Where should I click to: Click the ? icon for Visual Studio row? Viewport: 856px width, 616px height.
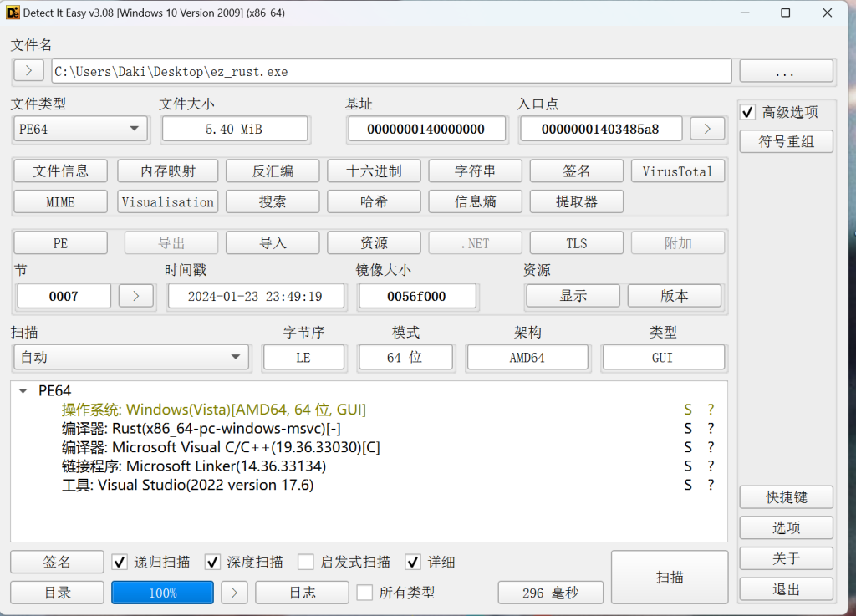[x=711, y=486]
